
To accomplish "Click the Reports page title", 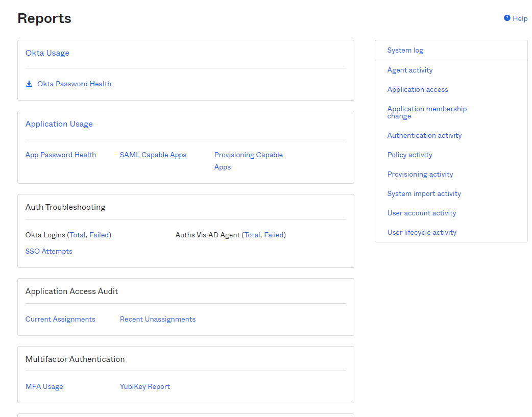I will (44, 18).
